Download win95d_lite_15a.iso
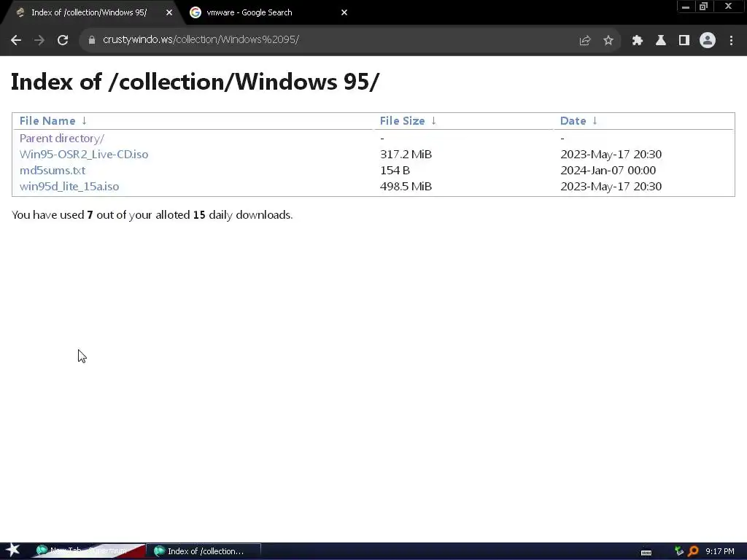The height and width of the screenshot is (560, 747). (69, 187)
